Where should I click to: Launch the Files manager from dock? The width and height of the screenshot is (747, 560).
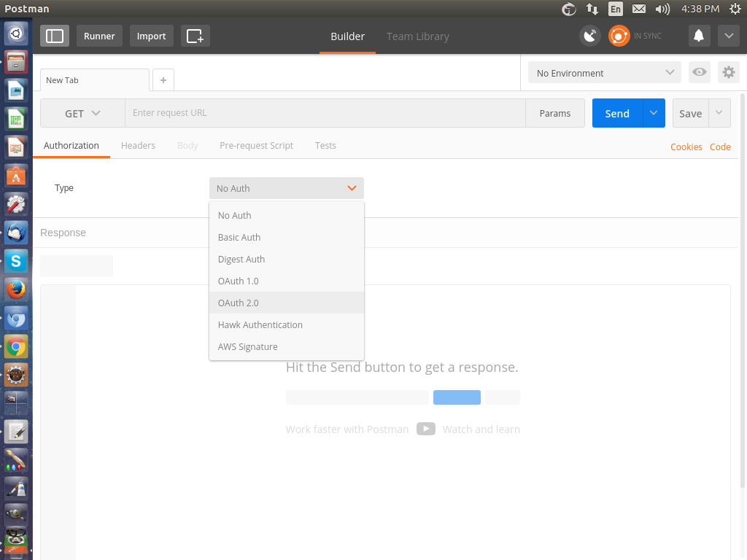pos(16,63)
